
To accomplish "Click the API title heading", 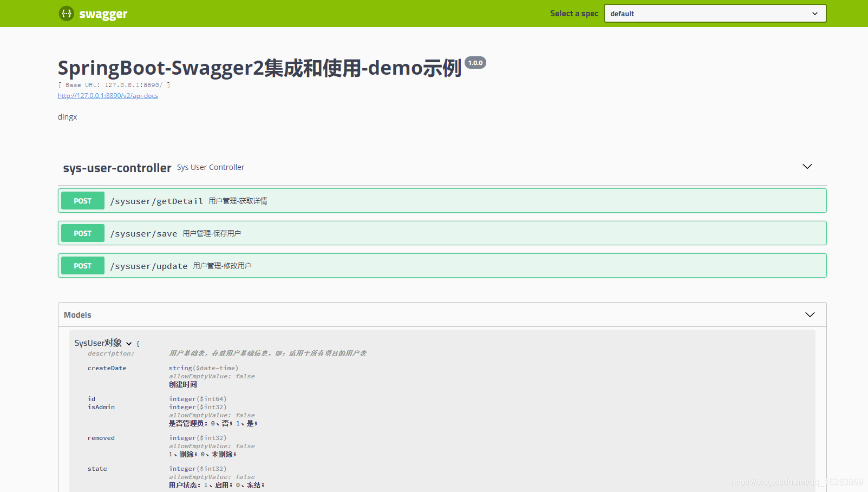I will 260,68.
